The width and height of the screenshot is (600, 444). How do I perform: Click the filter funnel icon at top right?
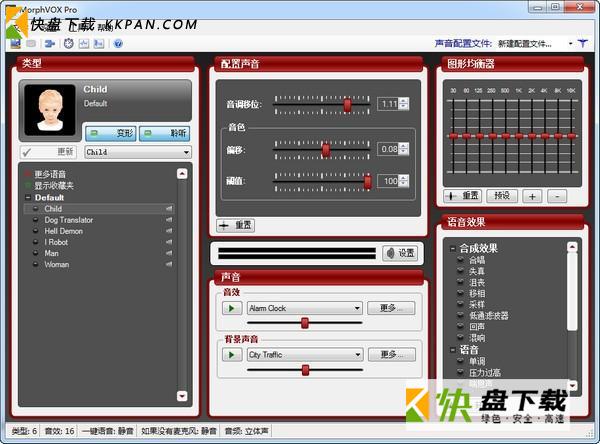[582, 44]
